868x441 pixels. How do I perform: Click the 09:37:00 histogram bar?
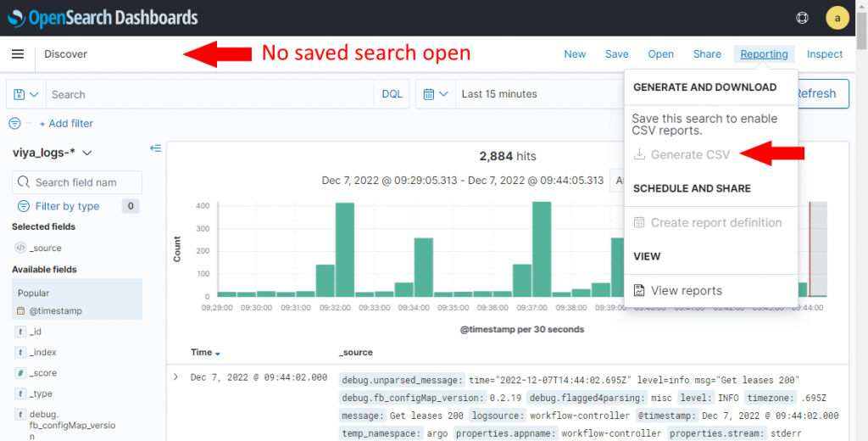tap(542, 249)
